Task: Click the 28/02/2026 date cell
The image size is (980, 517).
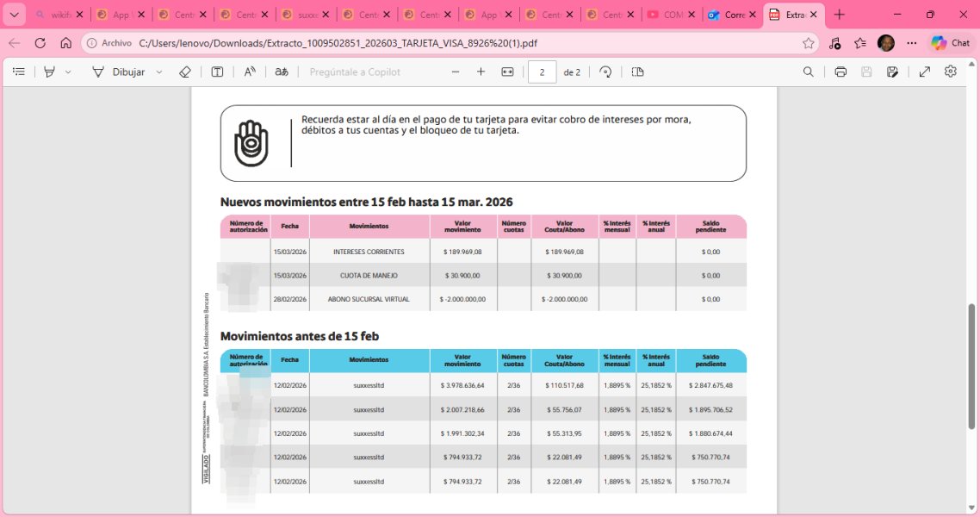Action: pyautogui.click(x=290, y=300)
